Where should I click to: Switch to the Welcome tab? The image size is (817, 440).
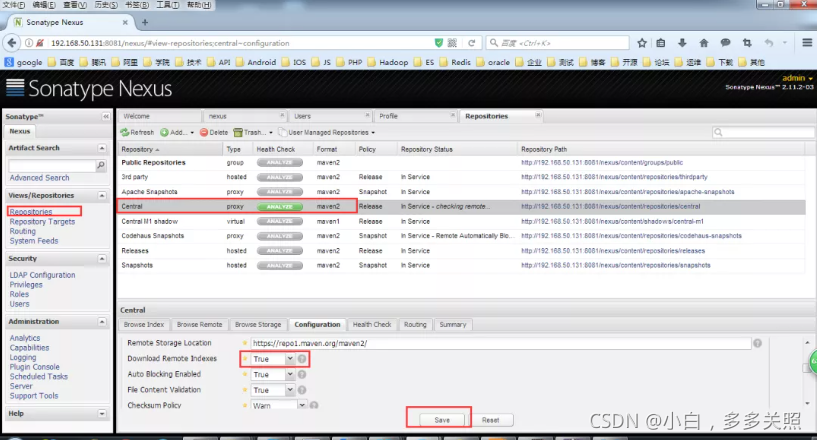pyautogui.click(x=159, y=116)
